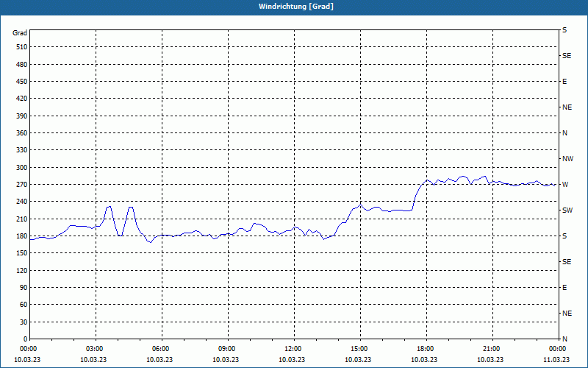This screenshot has width=588, height=368.
Task: Click the 390 degree axis value
Action: click(x=22, y=116)
